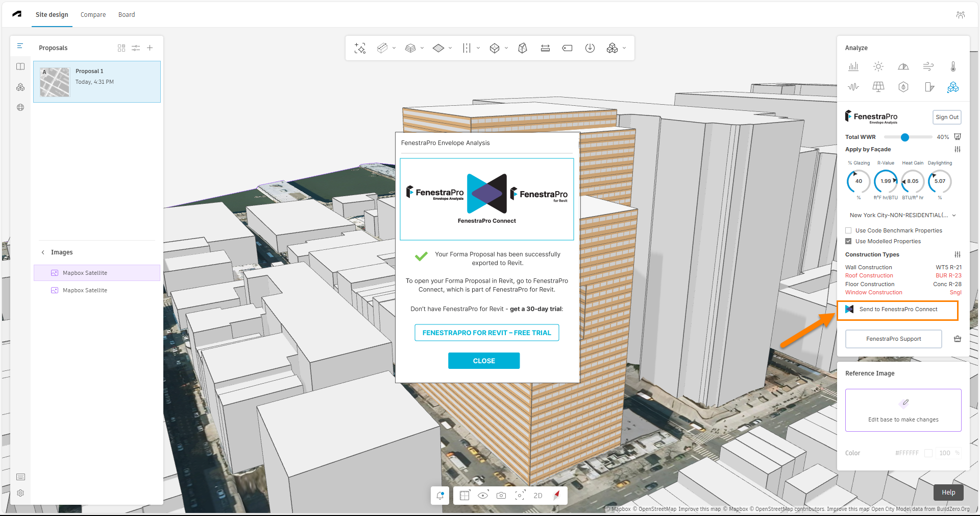Open the library book icon
Image resolution: width=980 pixels, height=516 pixels.
[x=20, y=66]
